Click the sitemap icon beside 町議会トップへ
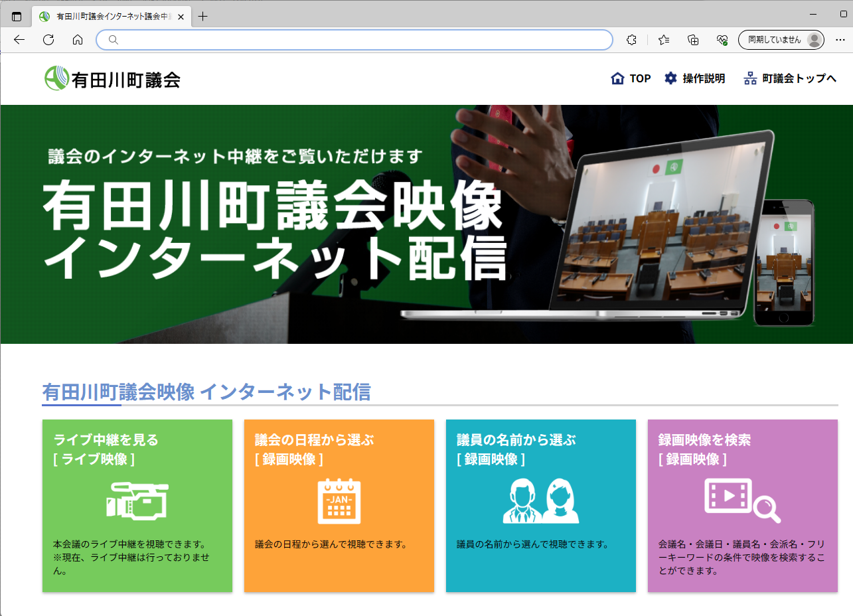The image size is (853, 616). 750,78
